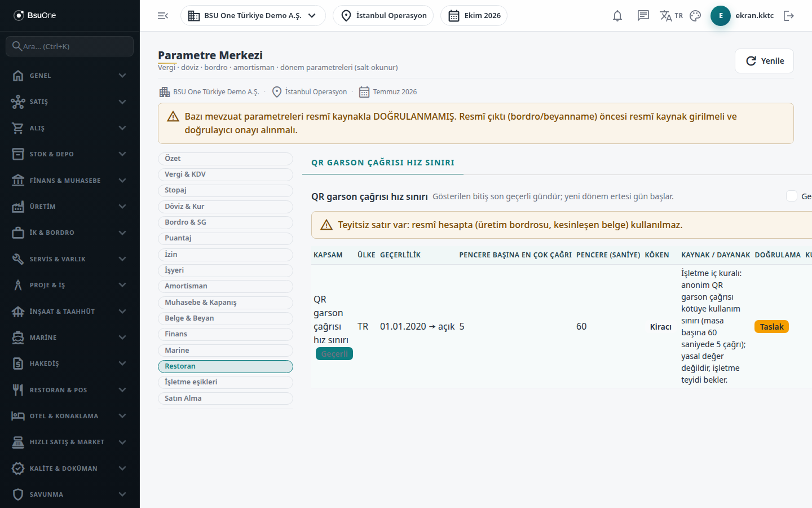
Task: Open the Marine ship icon
Action: tap(18, 338)
